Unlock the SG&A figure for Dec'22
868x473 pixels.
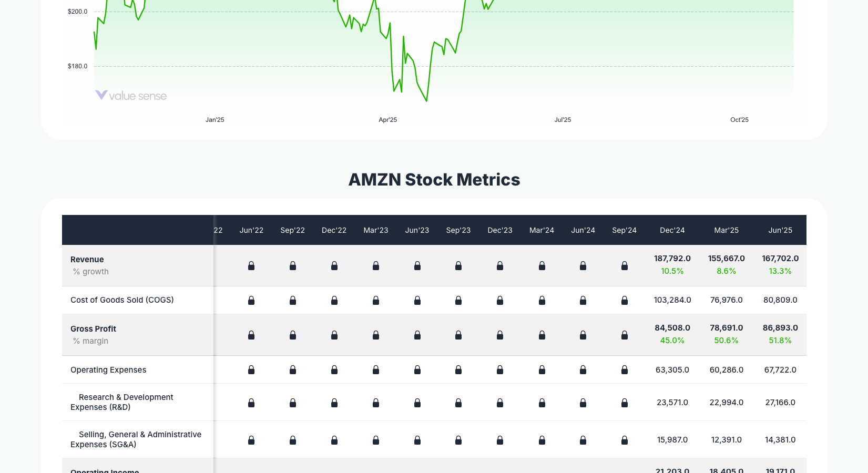click(334, 440)
